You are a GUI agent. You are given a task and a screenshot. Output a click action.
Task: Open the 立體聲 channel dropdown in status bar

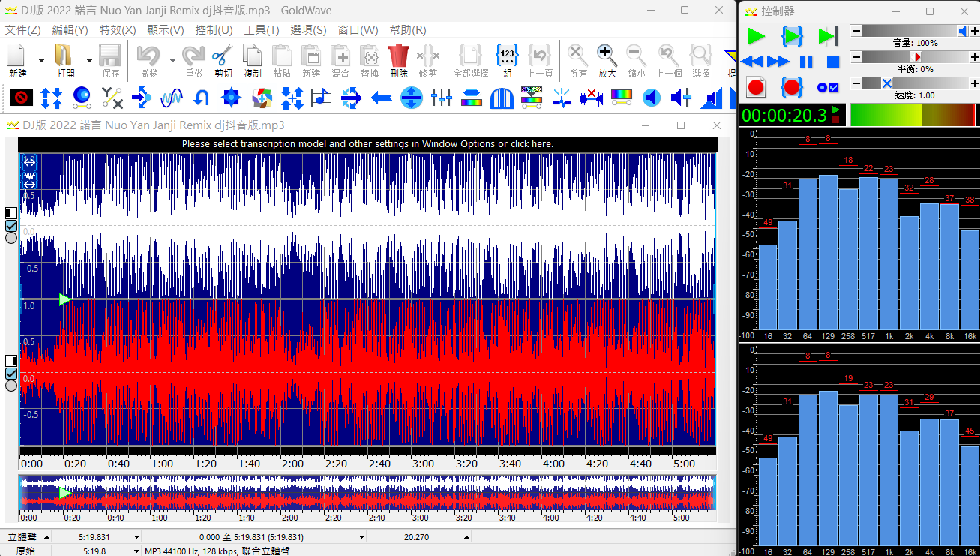pos(46,537)
